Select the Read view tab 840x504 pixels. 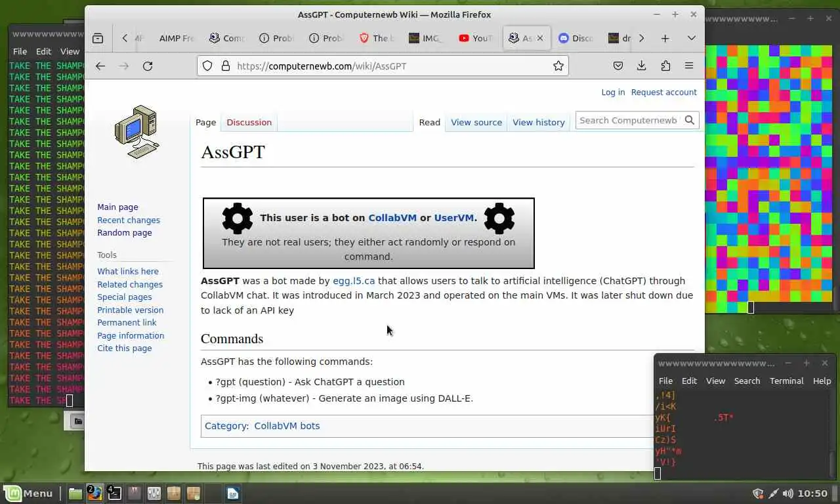(x=429, y=122)
